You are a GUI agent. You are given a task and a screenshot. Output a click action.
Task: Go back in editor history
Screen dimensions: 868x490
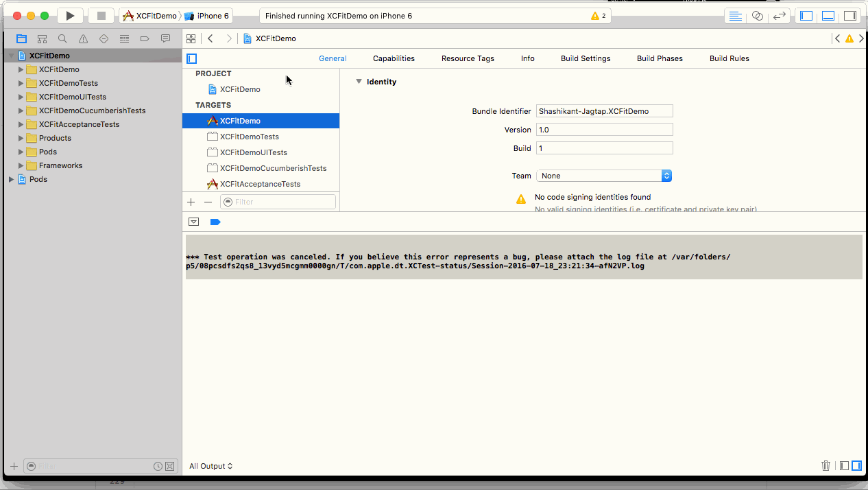click(x=210, y=38)
